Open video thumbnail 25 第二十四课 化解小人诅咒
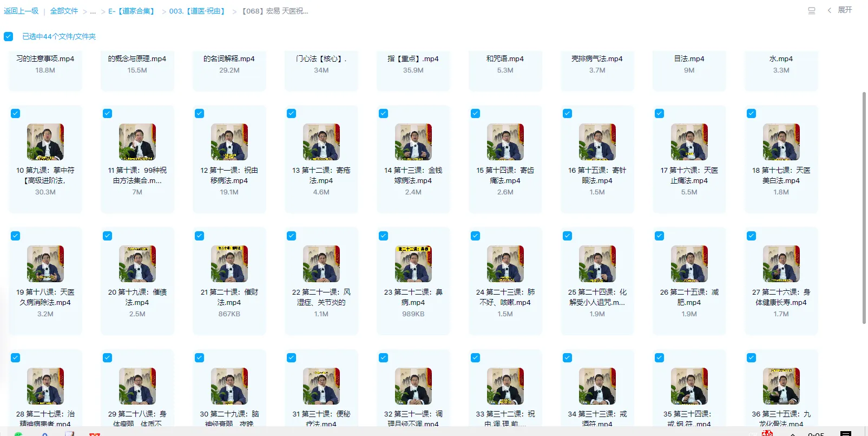 pyautogui.click(x=597, y=264)
